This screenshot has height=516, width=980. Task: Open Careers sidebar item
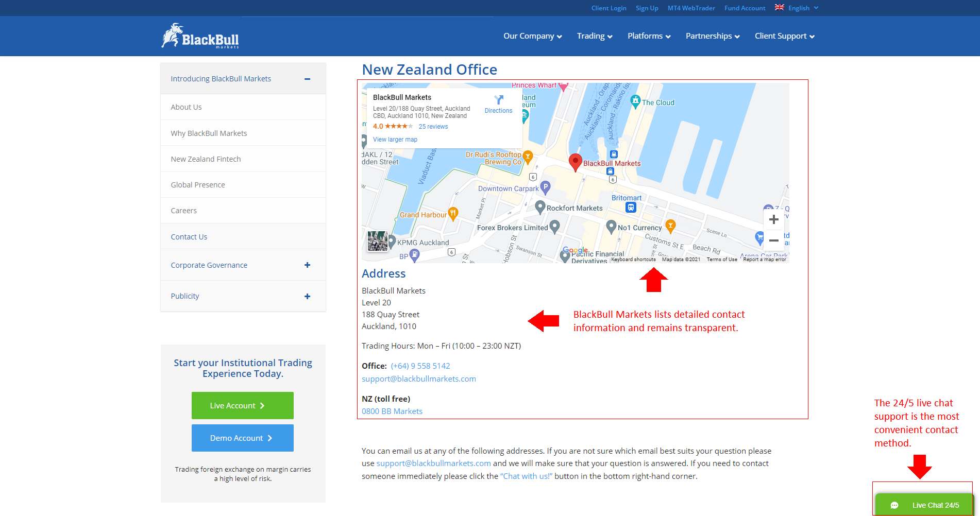[x=243, y=210]
